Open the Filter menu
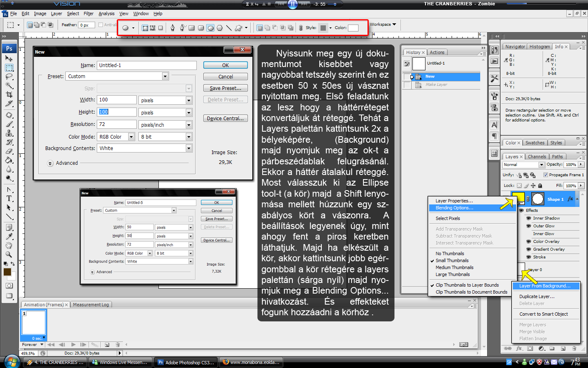The image size is (588, 368). coord(89,13)
